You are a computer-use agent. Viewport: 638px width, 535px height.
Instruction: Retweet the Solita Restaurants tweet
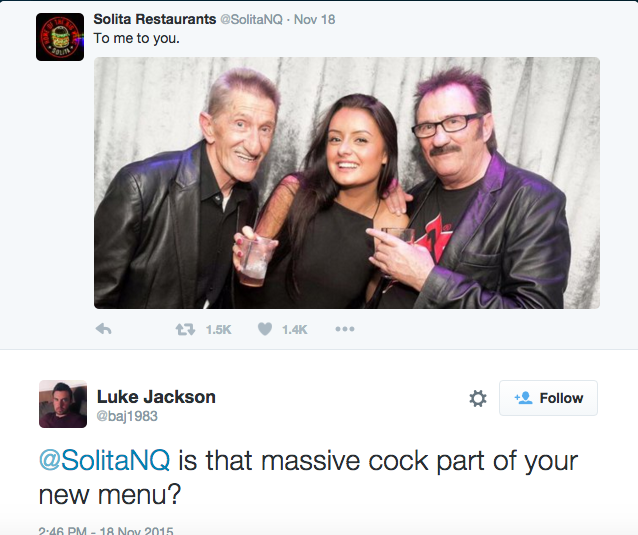[185, 329]
